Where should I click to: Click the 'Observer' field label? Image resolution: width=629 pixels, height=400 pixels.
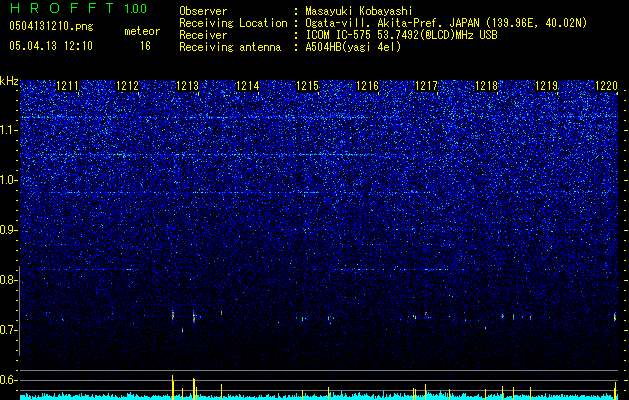203,11
